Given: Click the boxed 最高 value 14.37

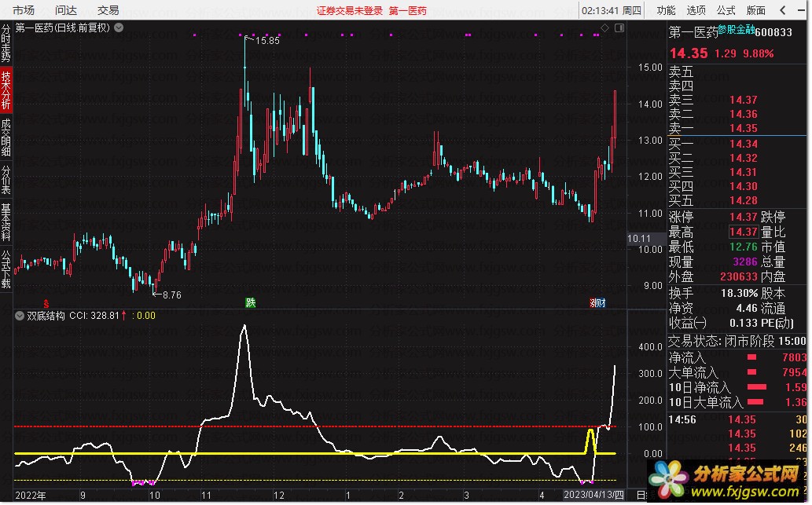Looking at the screenshot, I should (x=743, y=232).
